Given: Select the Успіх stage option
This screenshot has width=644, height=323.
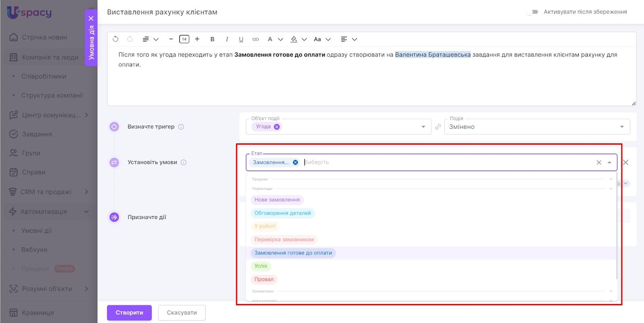Looking at the screenshot, I should tap(261, 266).
